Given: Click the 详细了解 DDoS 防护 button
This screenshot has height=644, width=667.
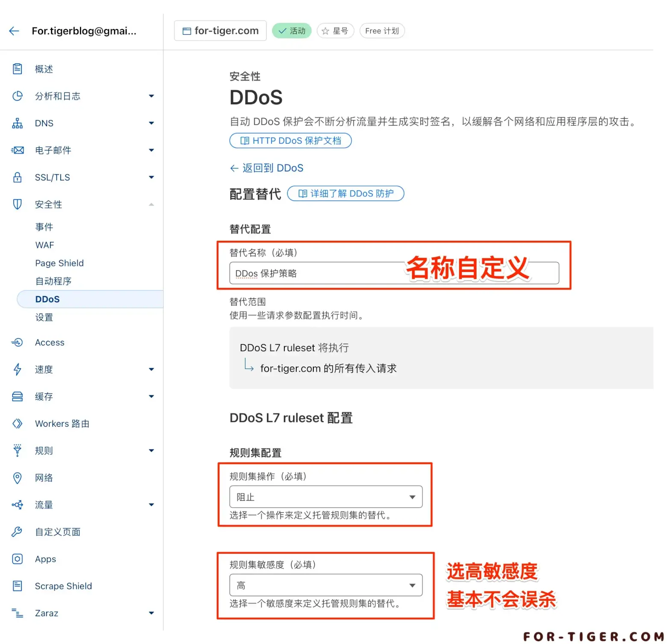Looking at the screenshot, I should pos(345,194).
